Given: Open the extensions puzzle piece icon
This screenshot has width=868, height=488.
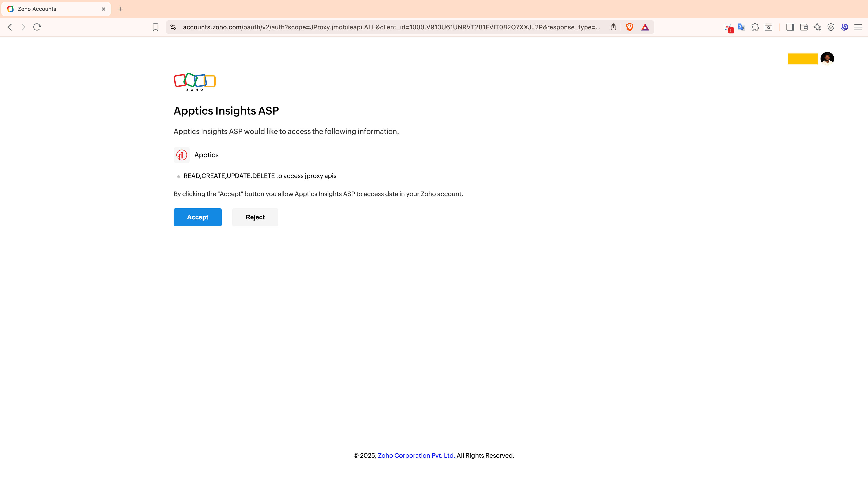Looking at the screenshot, I should (x=755, y=27).
